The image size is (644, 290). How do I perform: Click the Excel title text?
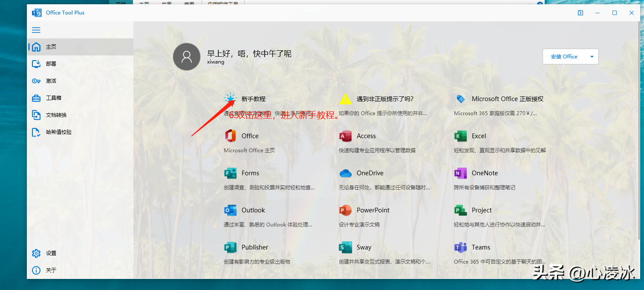point(479,136)
